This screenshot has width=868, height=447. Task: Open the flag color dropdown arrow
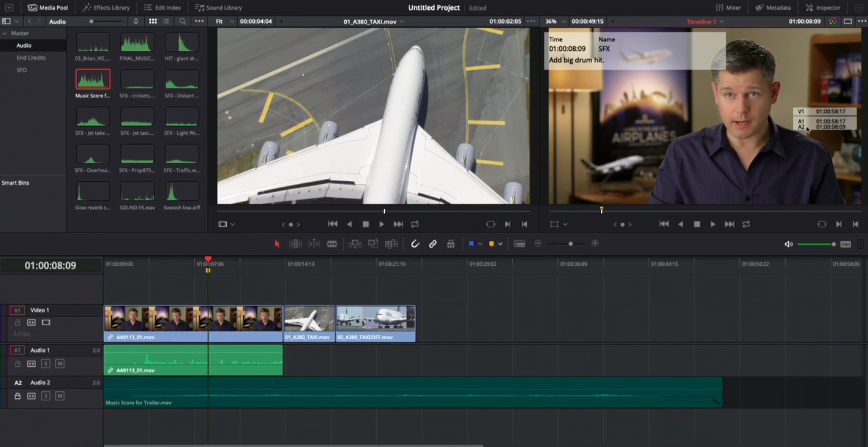(x=480, y=244)
